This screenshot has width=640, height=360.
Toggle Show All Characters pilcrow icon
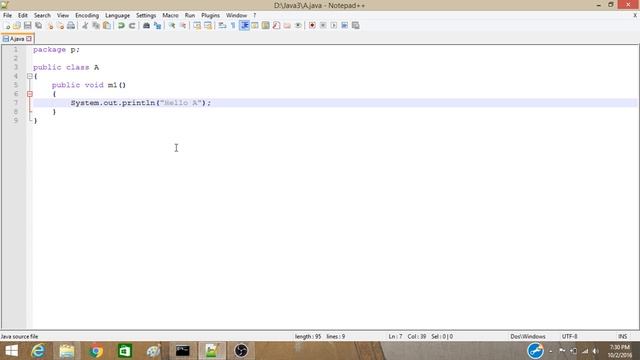click(233, 26)
